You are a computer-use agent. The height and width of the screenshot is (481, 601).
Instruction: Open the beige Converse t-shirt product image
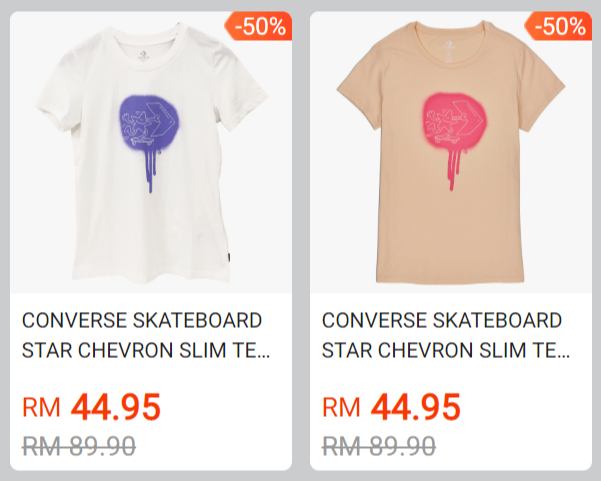coord(451,153)
